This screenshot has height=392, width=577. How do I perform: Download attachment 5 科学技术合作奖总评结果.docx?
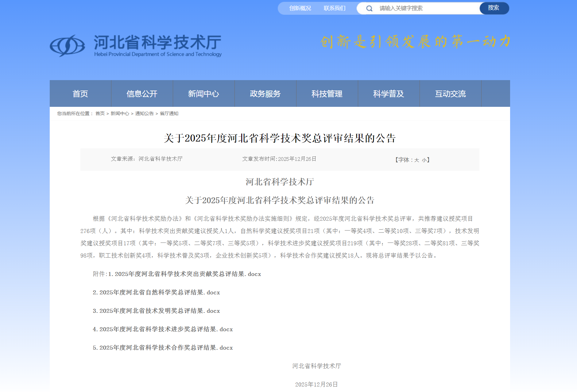point(163,347)
